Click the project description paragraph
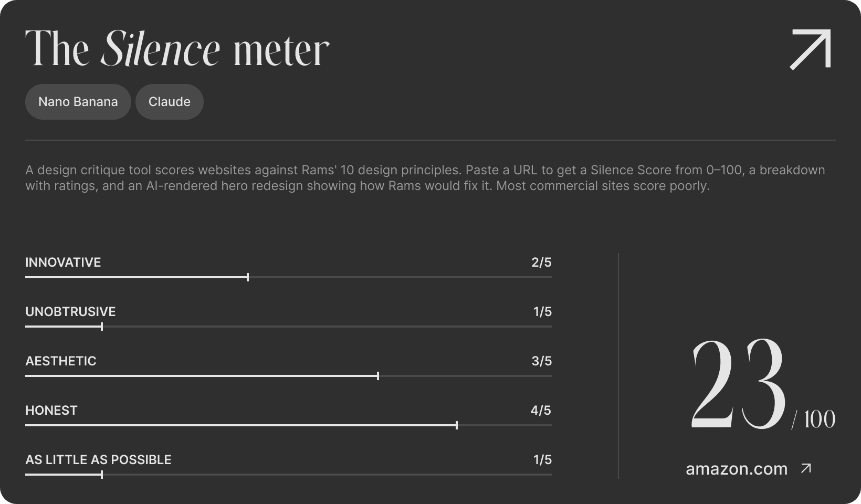The height and width of the screenshot is (504, 861). pos(425,177)
